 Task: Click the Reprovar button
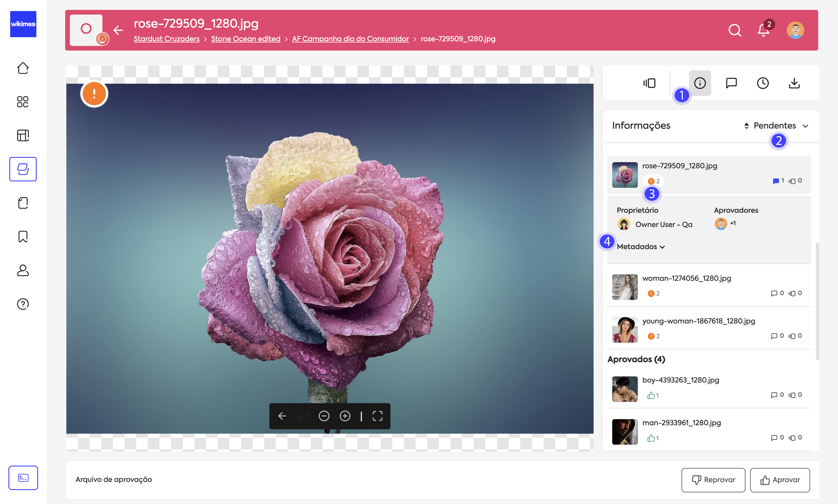713,480
